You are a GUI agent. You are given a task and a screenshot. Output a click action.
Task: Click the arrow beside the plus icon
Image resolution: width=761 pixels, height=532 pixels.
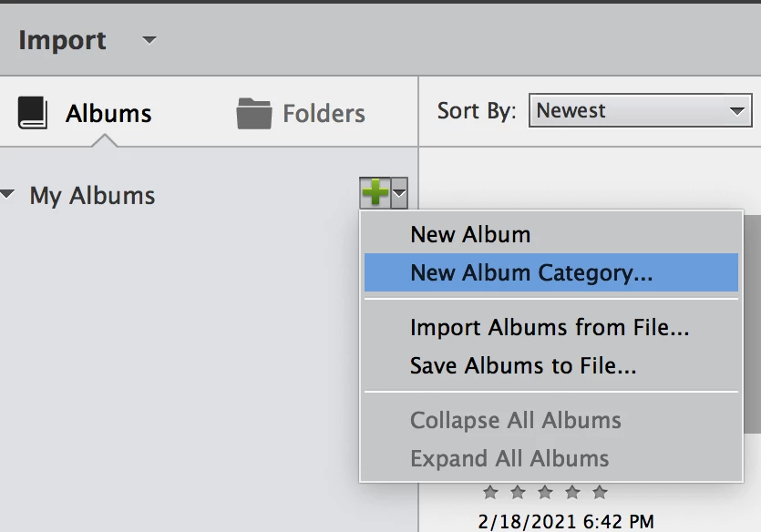tap(399, 193)
